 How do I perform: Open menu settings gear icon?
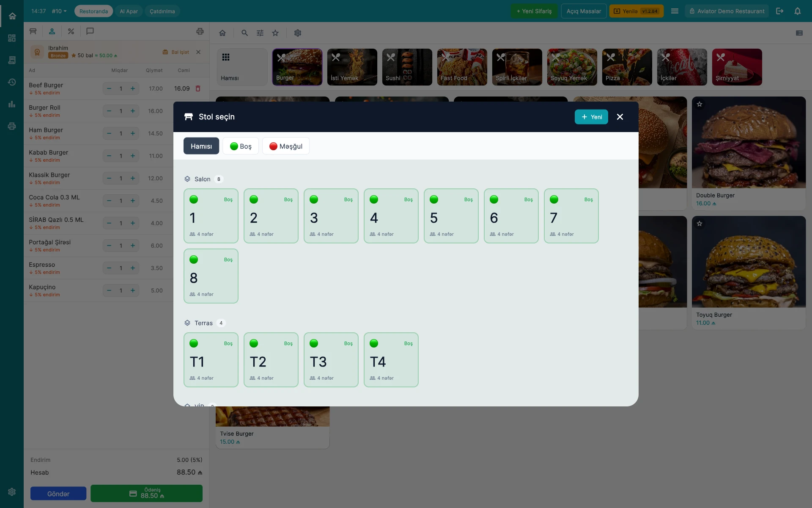298,33
